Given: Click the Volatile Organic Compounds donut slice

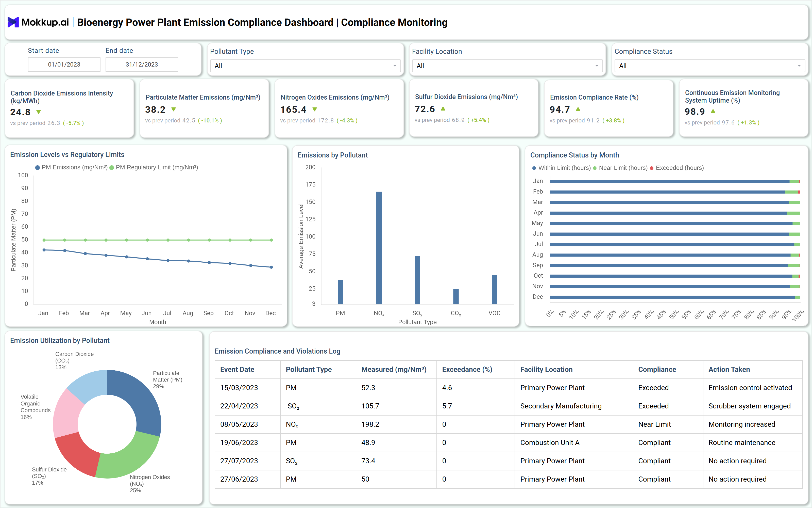Looking at the screenshot, I should pos(66,415).
